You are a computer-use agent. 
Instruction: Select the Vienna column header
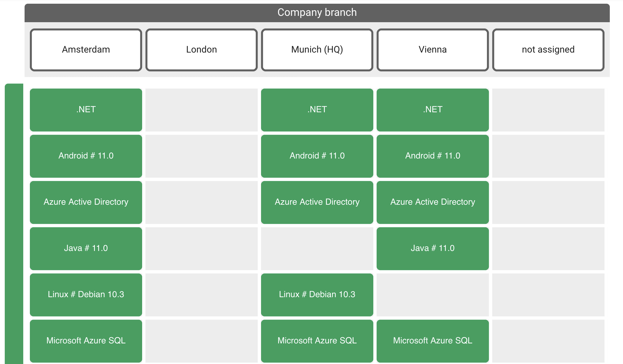433,50
